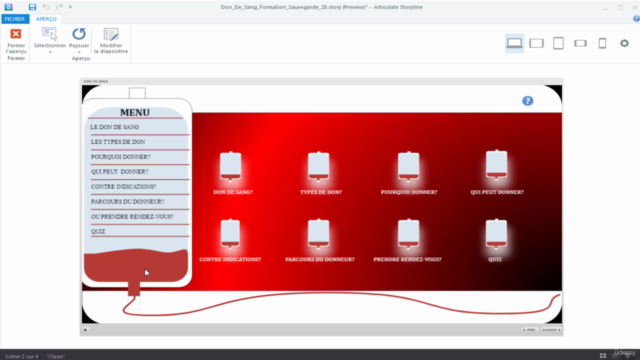This screenshot has height=360, width=640.
Task: Click the save icon in title bar
Action: click(x=32, y=7)
